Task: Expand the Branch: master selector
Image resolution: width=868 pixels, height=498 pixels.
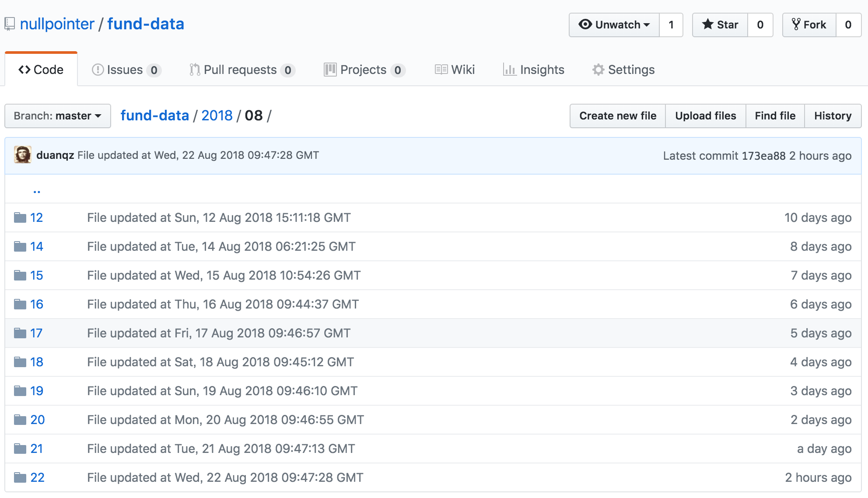Action: coord(57,116)
